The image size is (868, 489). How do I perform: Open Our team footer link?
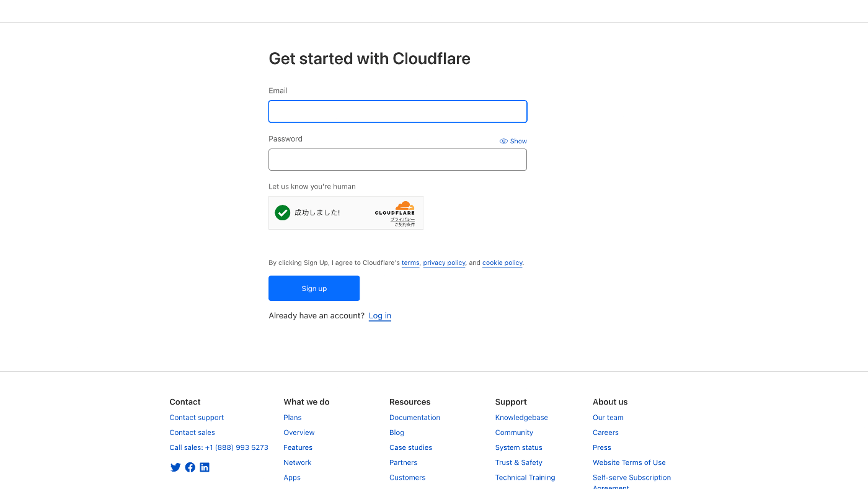tap(608, 418)
